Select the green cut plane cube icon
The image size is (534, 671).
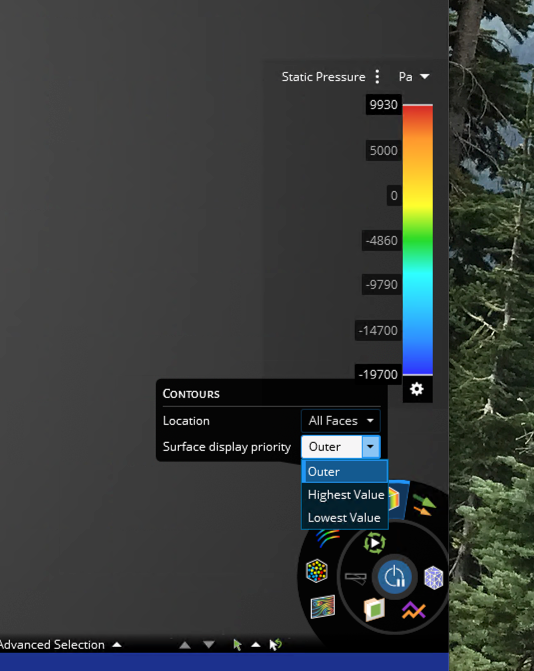click(374, 609)
